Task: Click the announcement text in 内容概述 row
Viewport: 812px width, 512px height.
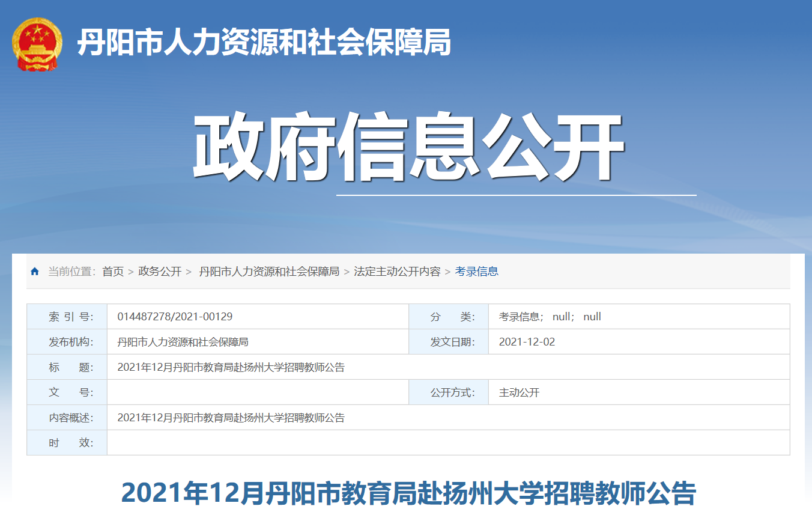Action: [x=231, y=418]
